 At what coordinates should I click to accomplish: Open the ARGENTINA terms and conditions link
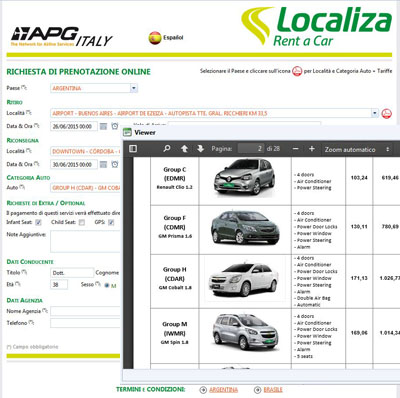(223, 390)
